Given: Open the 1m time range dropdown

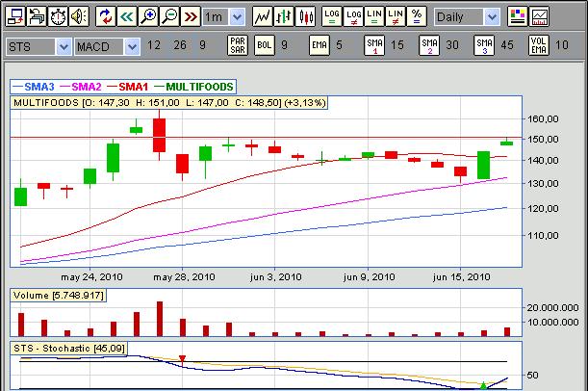Looking at the screenshot, I should click(237, 16).
